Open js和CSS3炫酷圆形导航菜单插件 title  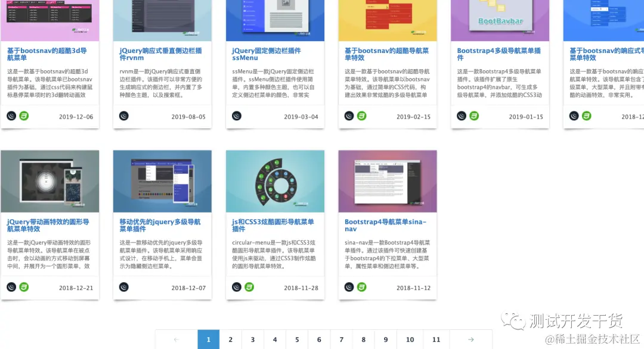click(273, 225)
